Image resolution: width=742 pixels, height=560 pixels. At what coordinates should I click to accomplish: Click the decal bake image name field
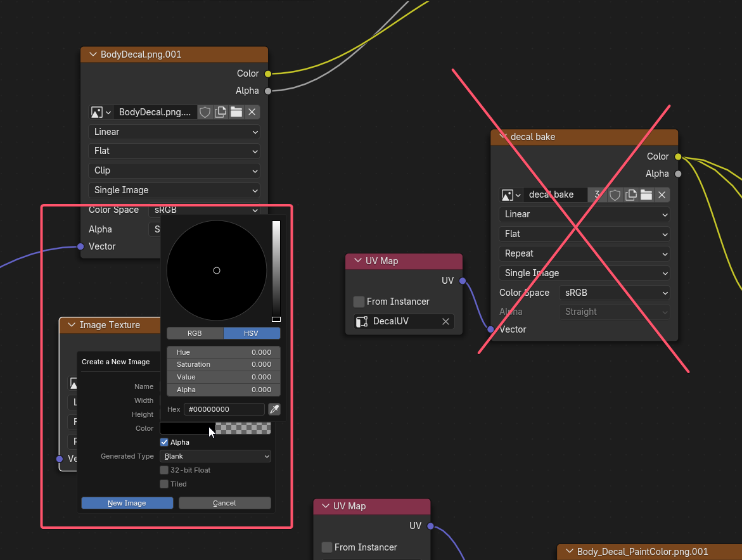556,195
